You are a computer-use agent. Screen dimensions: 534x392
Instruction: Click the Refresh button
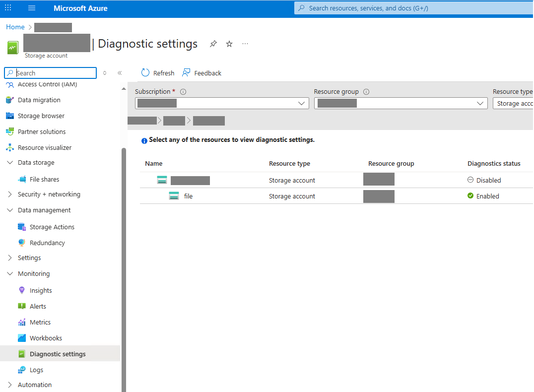pos(158,73)
